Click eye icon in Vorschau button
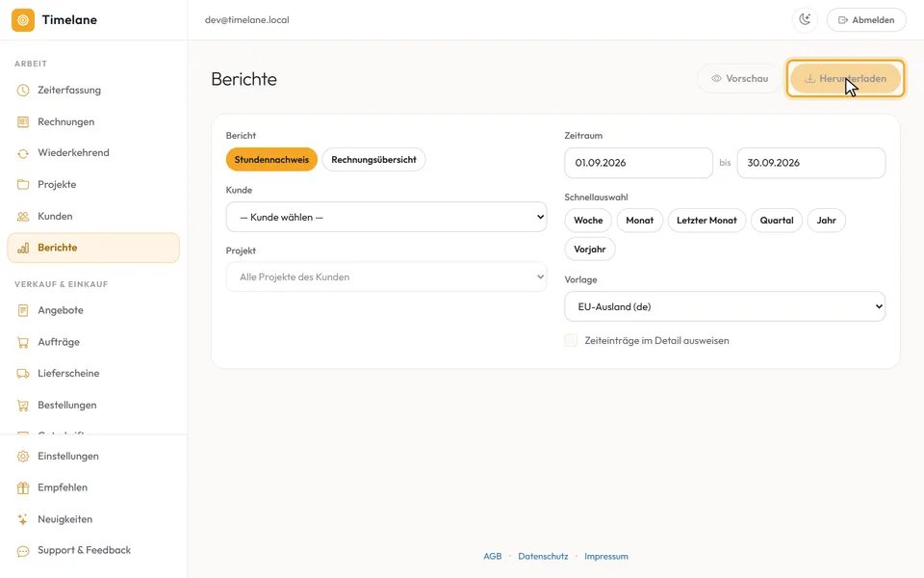The image size is (924, 578). 716,78
